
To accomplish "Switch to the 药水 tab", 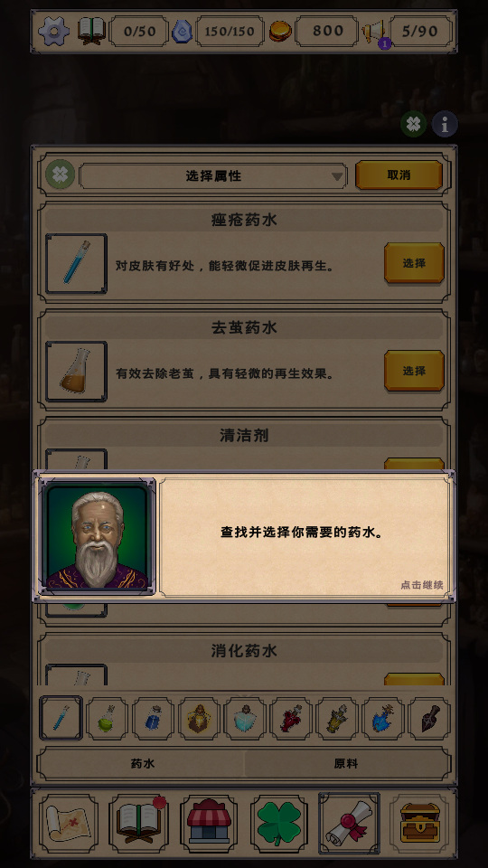I will coord(142,763).
